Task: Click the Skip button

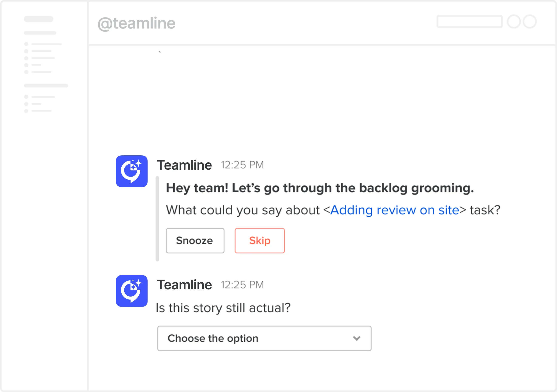Action: click(x=259, y=240)
